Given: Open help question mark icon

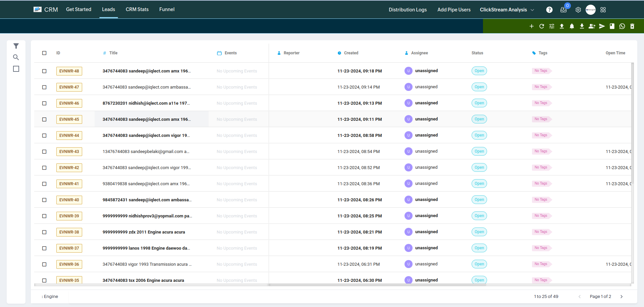Looking at the screenshot, I should pos(549,10).
